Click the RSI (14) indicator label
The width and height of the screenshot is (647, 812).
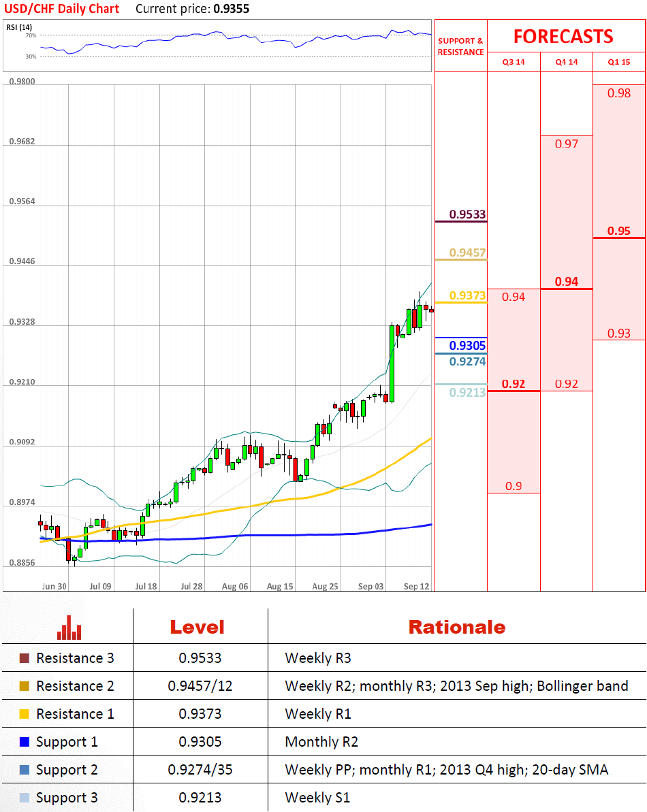19,27
